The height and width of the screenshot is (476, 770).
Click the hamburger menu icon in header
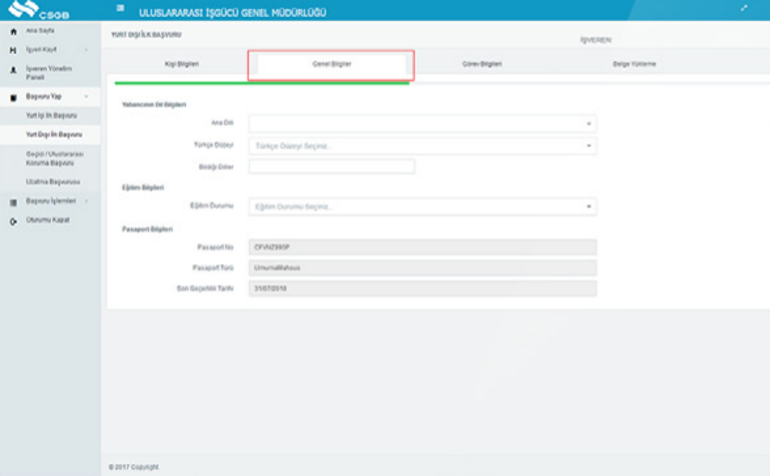pos(121,10)
